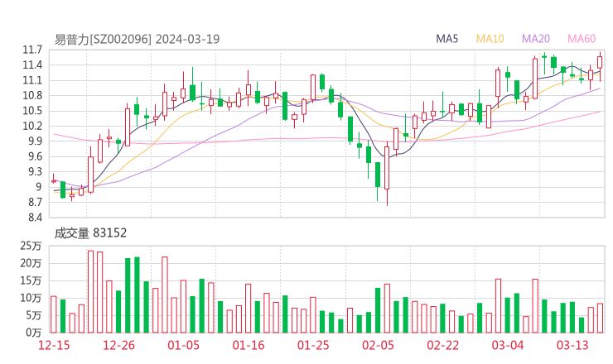Select the 01-05 date axis label

(x=183, y=345)
